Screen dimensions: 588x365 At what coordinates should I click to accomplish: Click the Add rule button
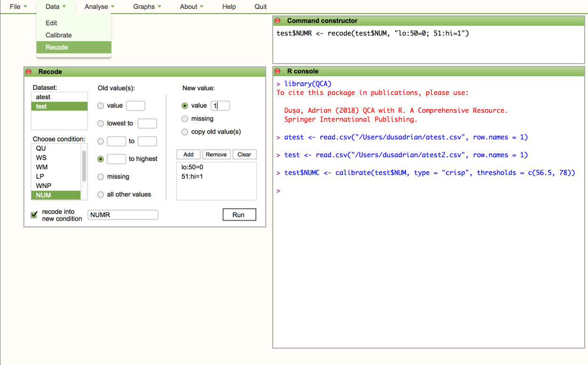pos(188,154)
